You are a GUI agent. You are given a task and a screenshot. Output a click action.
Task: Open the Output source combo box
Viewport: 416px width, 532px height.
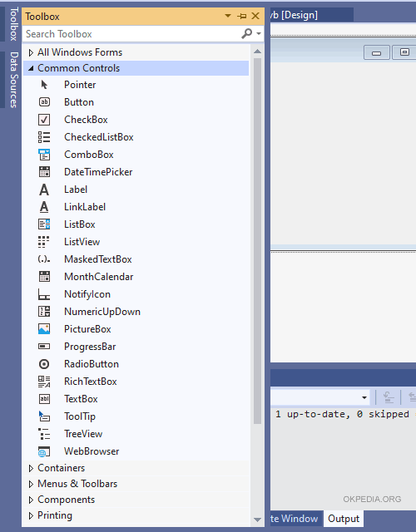[320, 397]
